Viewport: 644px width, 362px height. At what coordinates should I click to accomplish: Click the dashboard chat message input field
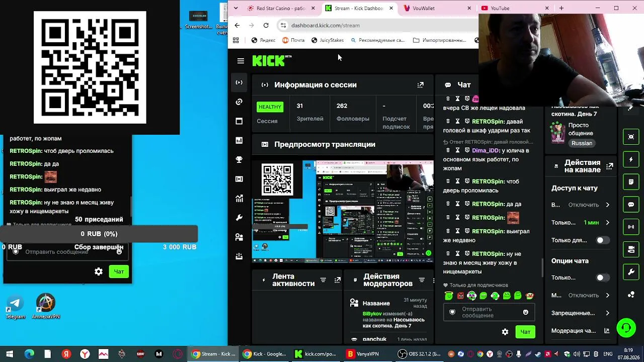tap(489, 312)
